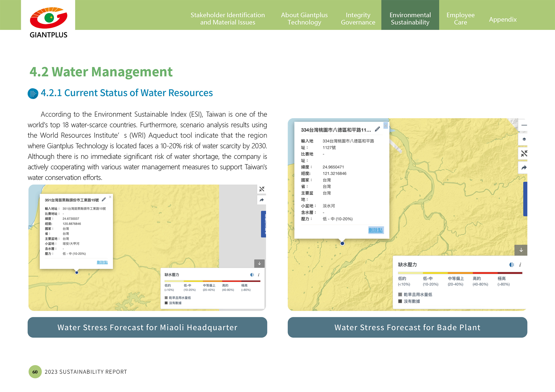Click longitude value 121.3216846 in Bade popup
This screenshot has width=555, height=392.
334,173
